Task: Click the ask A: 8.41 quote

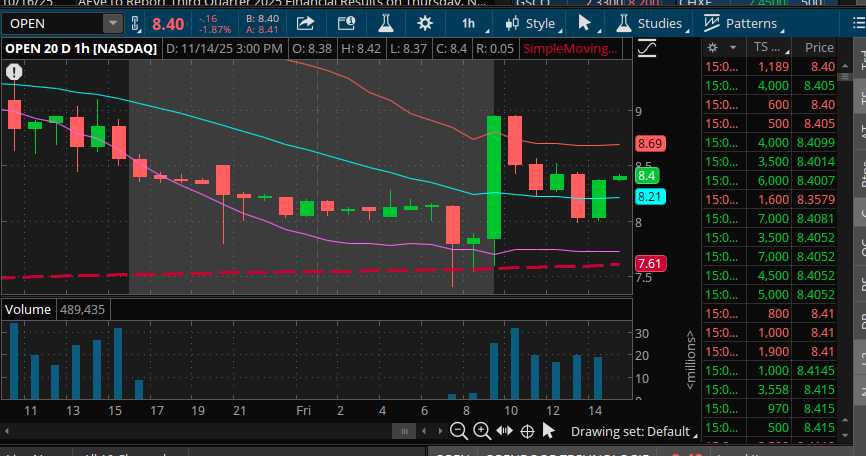Action: (262, 30)
